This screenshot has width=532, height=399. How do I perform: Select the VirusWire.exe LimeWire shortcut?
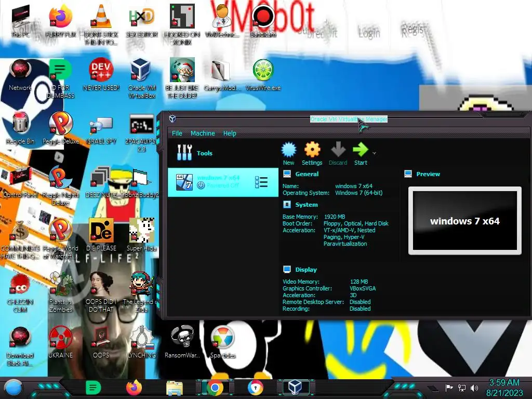click(263, 75)
